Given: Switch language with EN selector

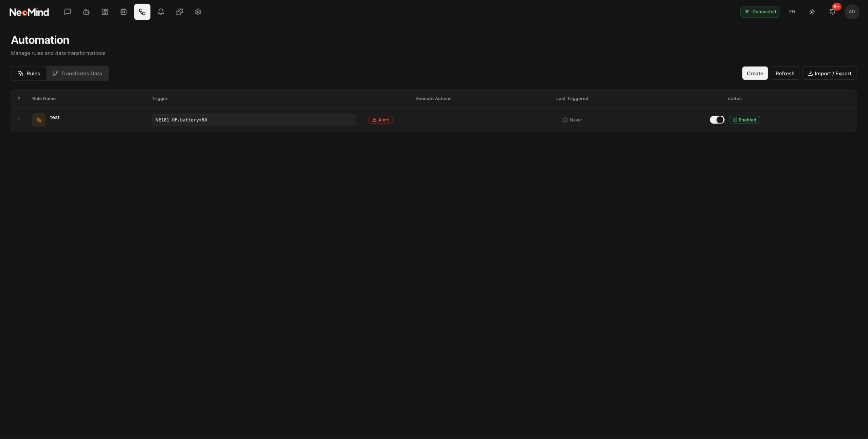Looking at the screenshot, I should [x=792, y=12].
